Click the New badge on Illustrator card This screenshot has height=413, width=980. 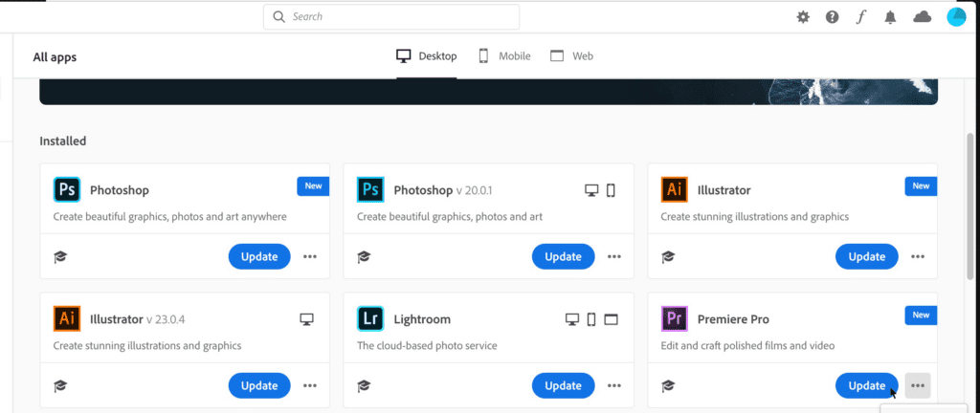tap(922, 185)
